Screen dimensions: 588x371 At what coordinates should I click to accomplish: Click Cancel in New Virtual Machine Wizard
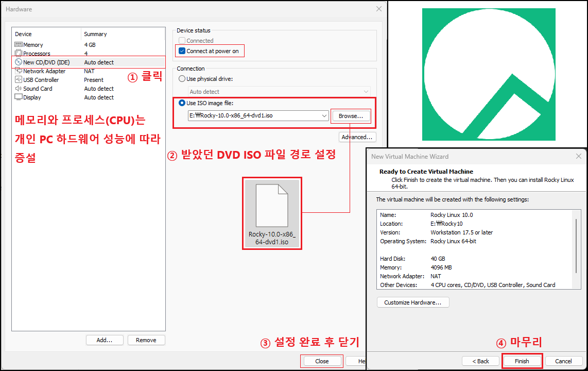click(563, 361)
